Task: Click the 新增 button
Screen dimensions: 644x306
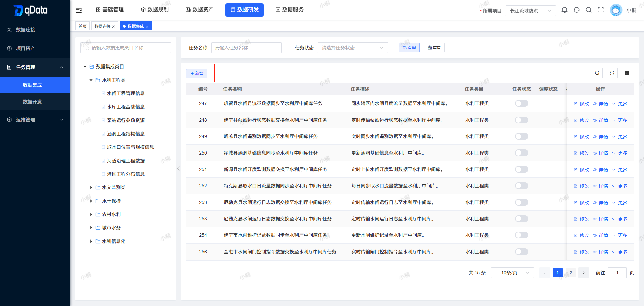Action: click(x=197, y=74)
